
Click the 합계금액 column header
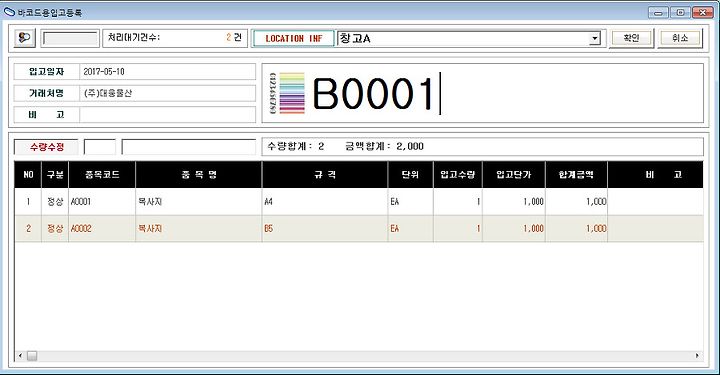576,174
